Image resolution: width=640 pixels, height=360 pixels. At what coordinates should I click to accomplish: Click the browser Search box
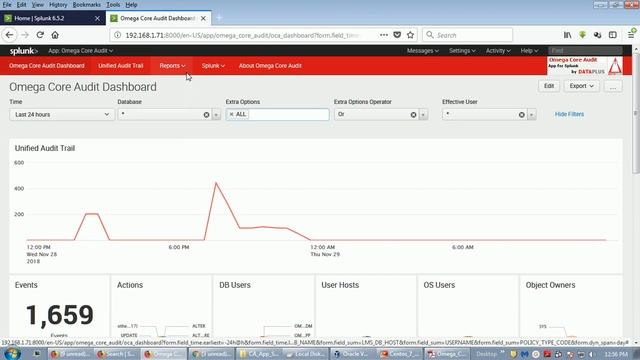coord(467,35)
